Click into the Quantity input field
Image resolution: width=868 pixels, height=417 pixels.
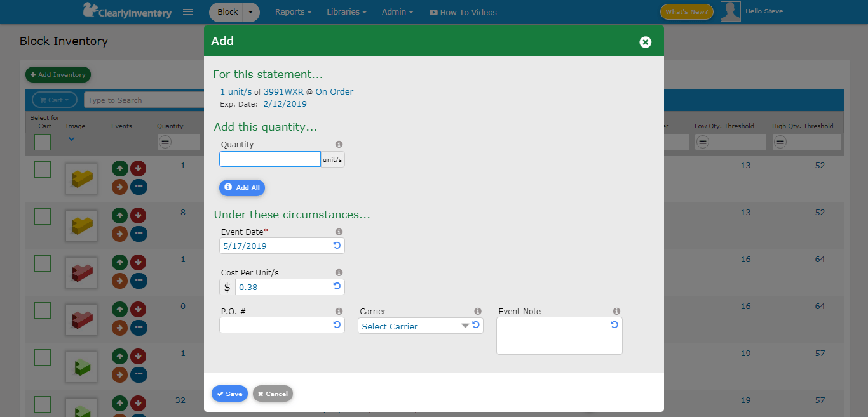click(270, 159)
